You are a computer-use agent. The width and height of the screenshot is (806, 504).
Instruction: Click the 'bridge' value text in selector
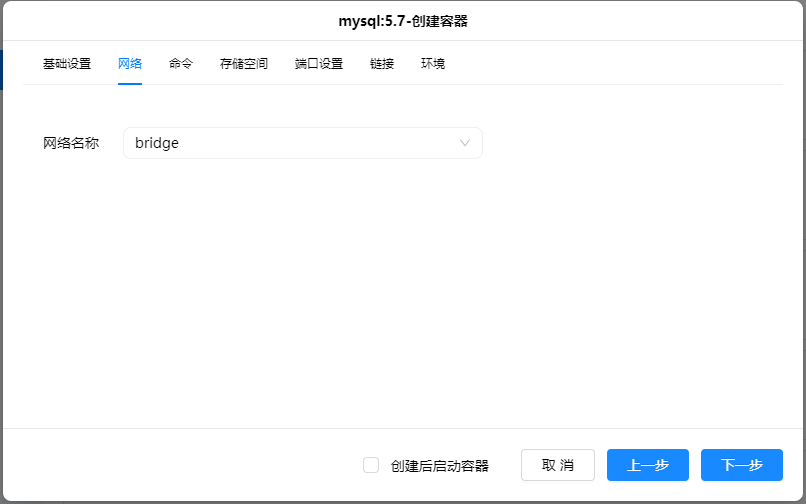[157, 143]
